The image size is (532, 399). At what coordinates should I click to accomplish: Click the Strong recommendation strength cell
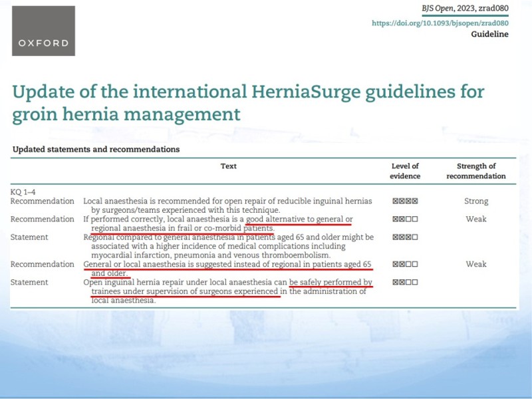pos(476,201)
